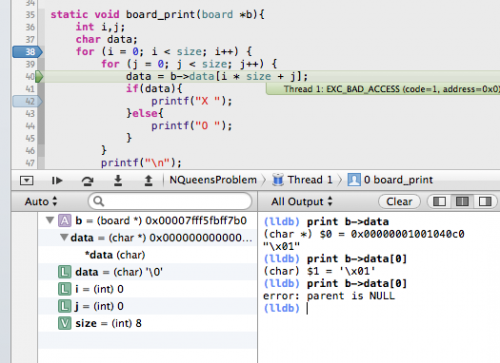Show only the console pane
Image resolution: width=500 pixels, height=363 pixels.
tap(485, 201)
